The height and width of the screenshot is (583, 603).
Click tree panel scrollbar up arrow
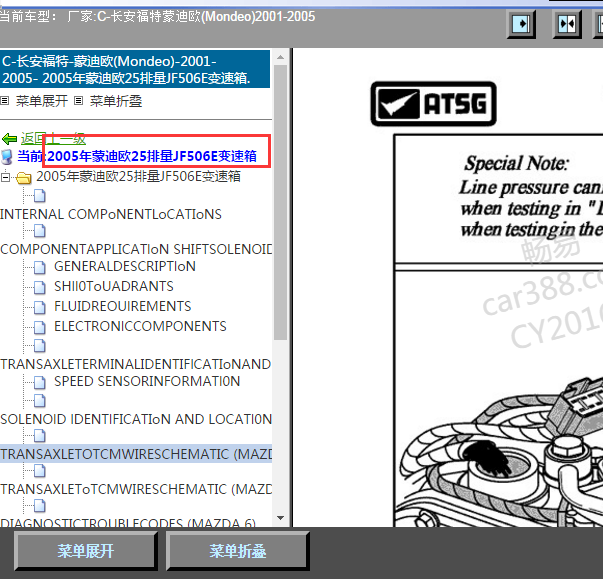281,57
